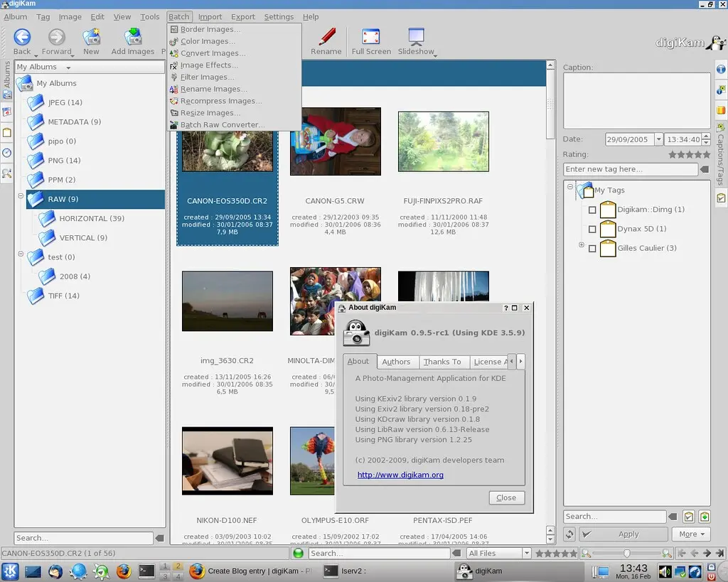Adjust the thumbnail zoom slider
This screenshot has width=728, height=582.
tap(626, 554)
